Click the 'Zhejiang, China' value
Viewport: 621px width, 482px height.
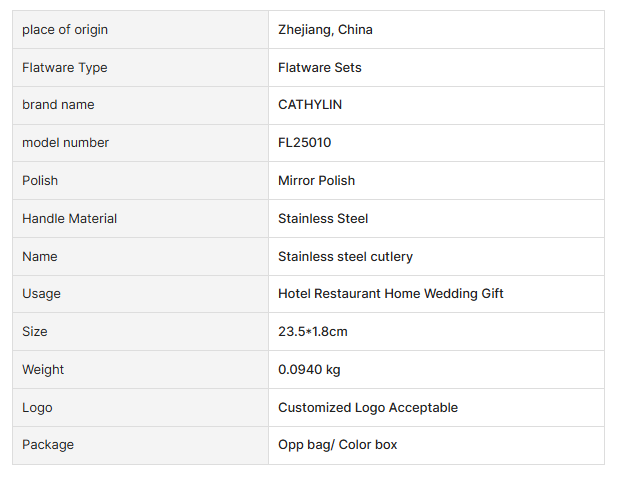(x=325, y=30)
